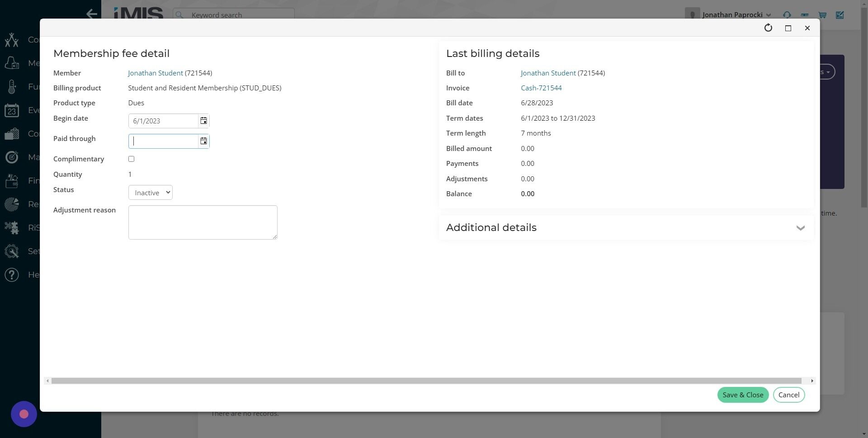The width and height of the screenshot is (868, 438).
Task: Expand the Additional details section
Action: coord(800,228)
